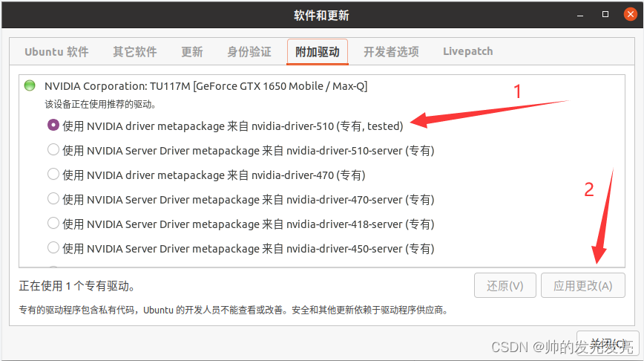Click the 应用更改(A) button
Screen dimensions: 644x361
click(583, 285)
